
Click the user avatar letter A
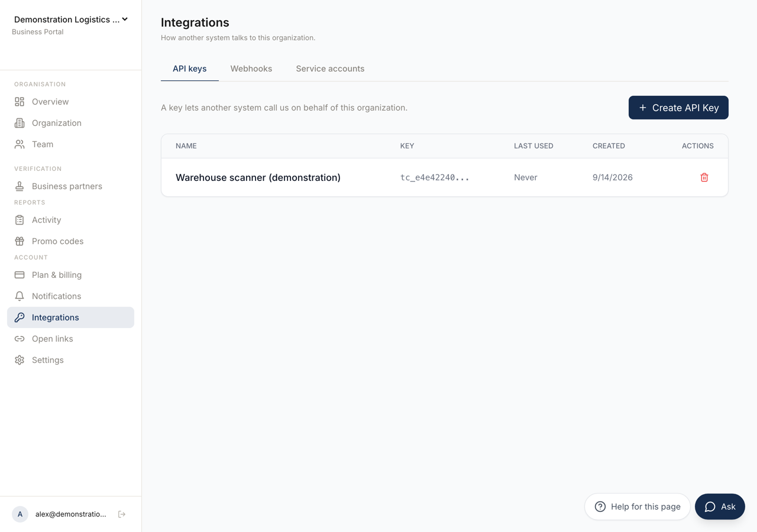click(20, 514)
